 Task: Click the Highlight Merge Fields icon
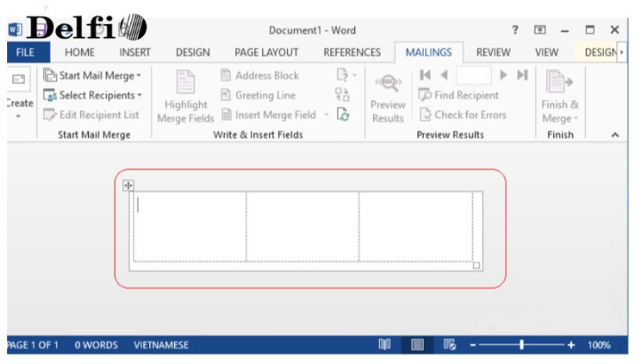click(186, 86)
